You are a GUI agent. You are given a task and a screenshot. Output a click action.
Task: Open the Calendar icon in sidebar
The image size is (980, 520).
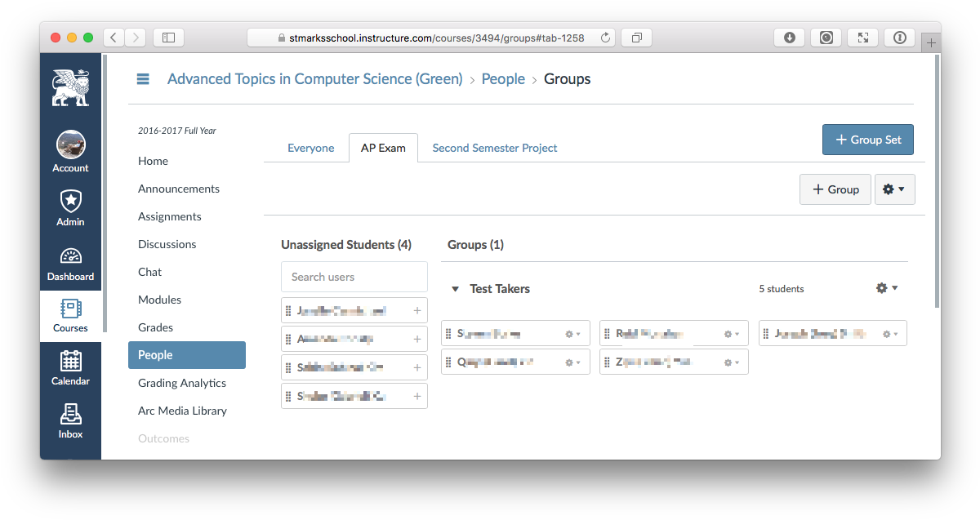(70, 367)
